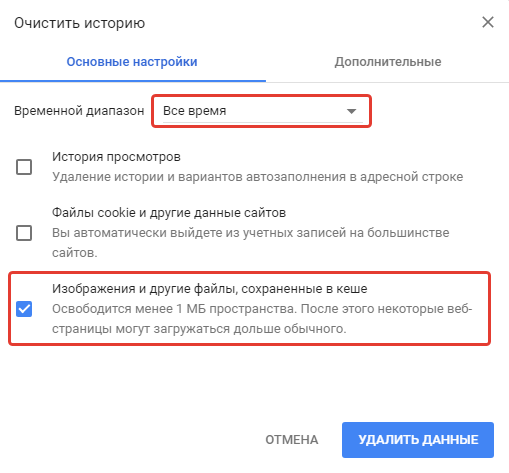The width and height of the screenshot is (509, 473).
Task: Switch to the Основные настройки tab
Action: [132, 62]
